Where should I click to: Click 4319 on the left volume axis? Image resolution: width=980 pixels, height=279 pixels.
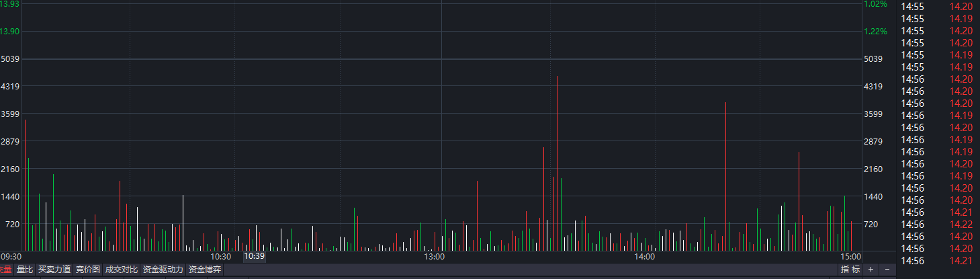click(x=10, y=87)
